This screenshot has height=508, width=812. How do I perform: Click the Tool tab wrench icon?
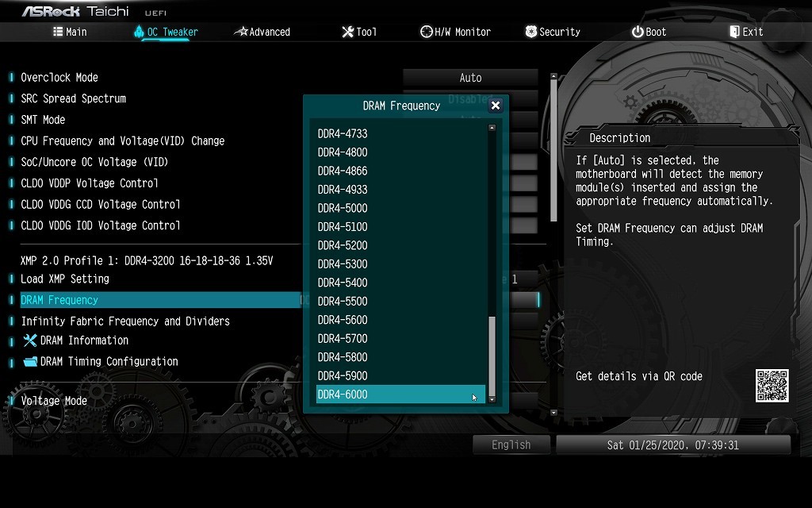(347, 32)
